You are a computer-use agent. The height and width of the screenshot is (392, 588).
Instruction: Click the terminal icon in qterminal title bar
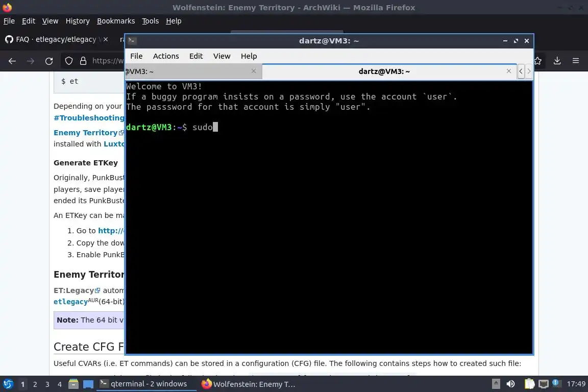[x=132, y=40]
